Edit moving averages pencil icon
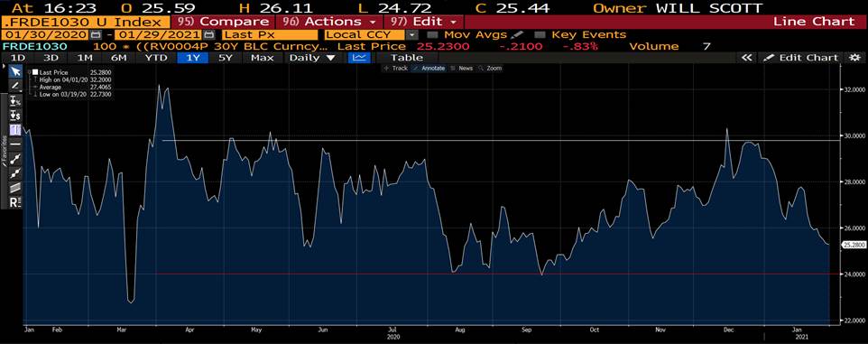The width and height of the screenshot is (868, 344). point(517,35)
